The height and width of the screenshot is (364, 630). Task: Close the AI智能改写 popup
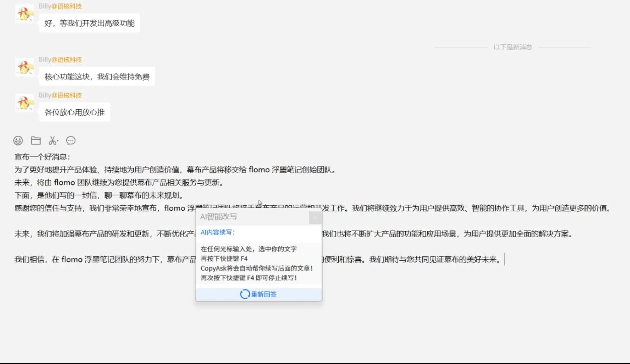(x=315, y=217)
